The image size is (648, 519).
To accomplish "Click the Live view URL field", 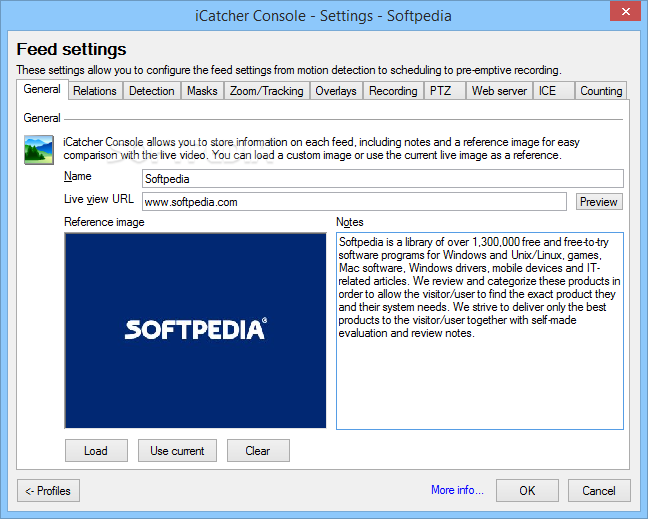I will tap(354, 202).
